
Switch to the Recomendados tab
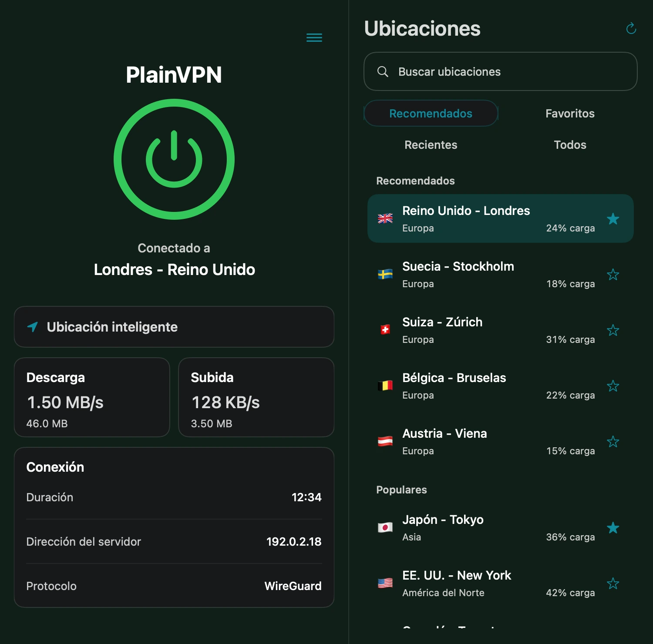(x=431, y=113)
